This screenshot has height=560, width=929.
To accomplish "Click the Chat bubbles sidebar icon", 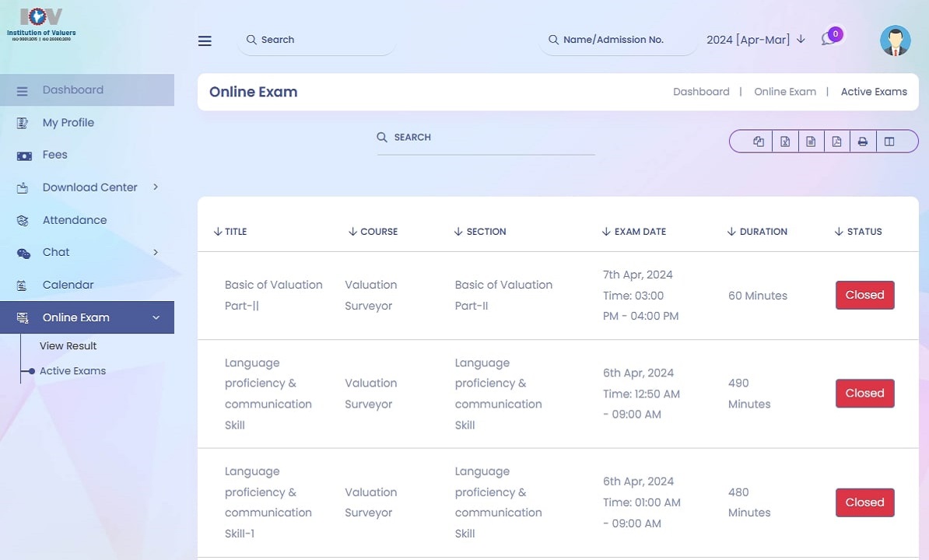I will click(x=23, y=254).
